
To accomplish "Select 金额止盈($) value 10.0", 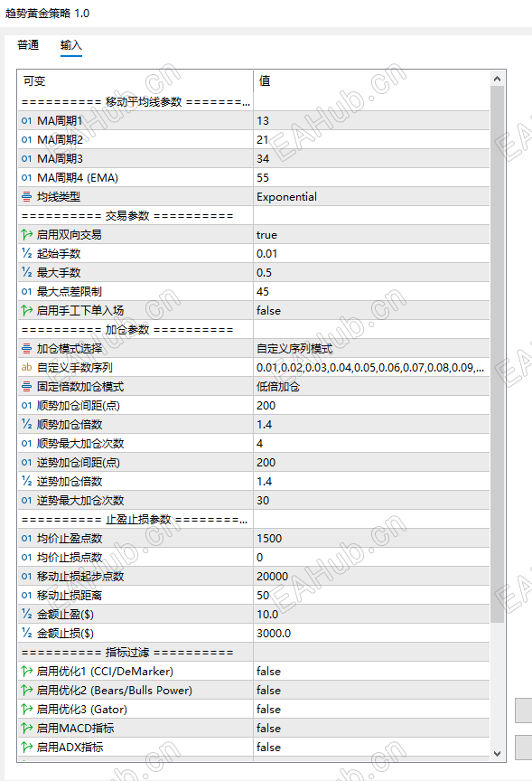I will (x=371, y=614).
